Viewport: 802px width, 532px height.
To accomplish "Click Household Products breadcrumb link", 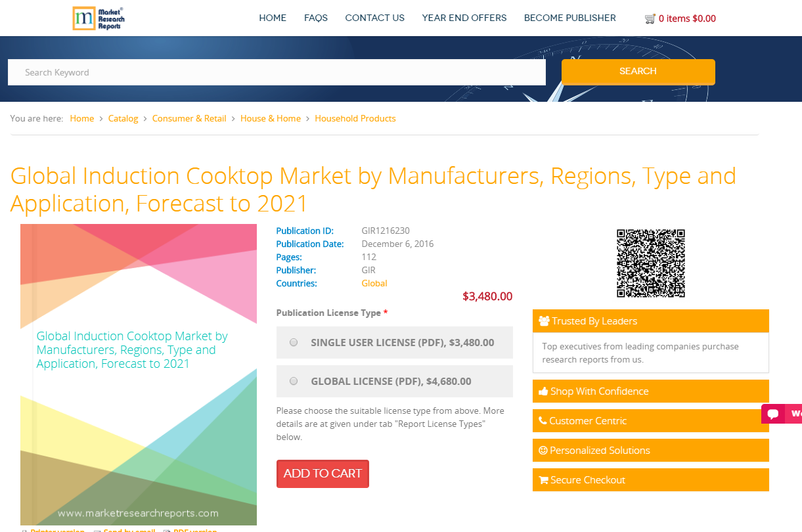I will coord(355,118).
